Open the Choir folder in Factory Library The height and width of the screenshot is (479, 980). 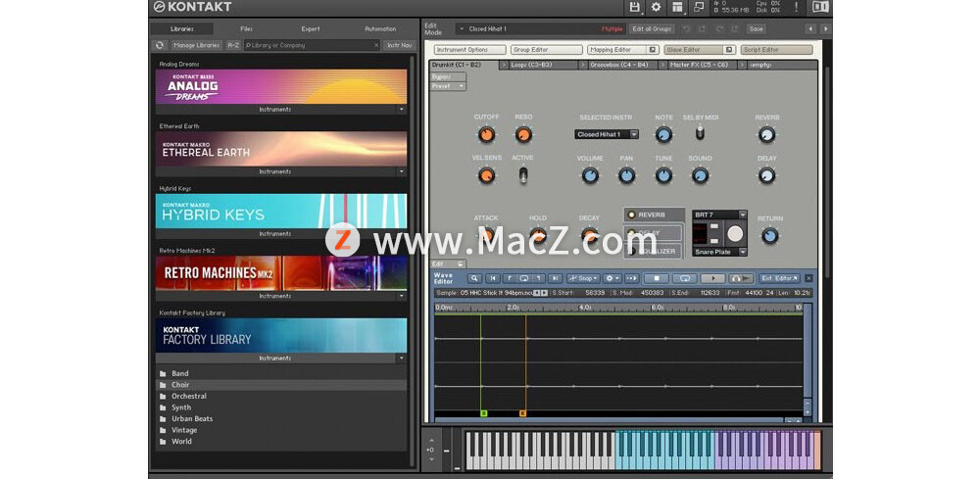(280, 385)
